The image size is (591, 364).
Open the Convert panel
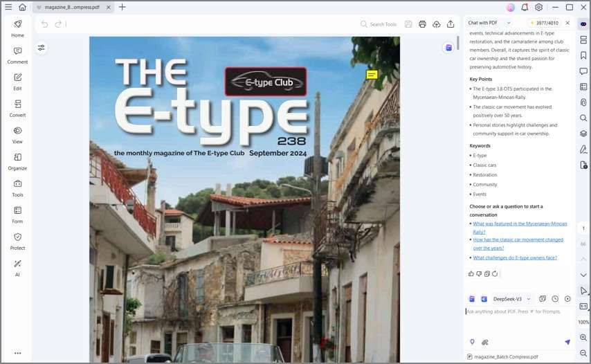click(x=17, y=109)
